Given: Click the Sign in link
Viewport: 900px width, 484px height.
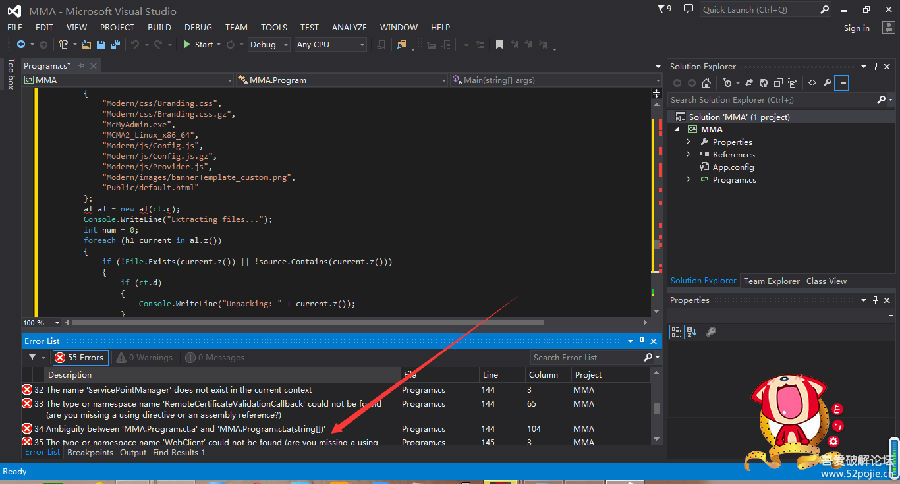Looking at the screenshot, I should pos(856,28).
